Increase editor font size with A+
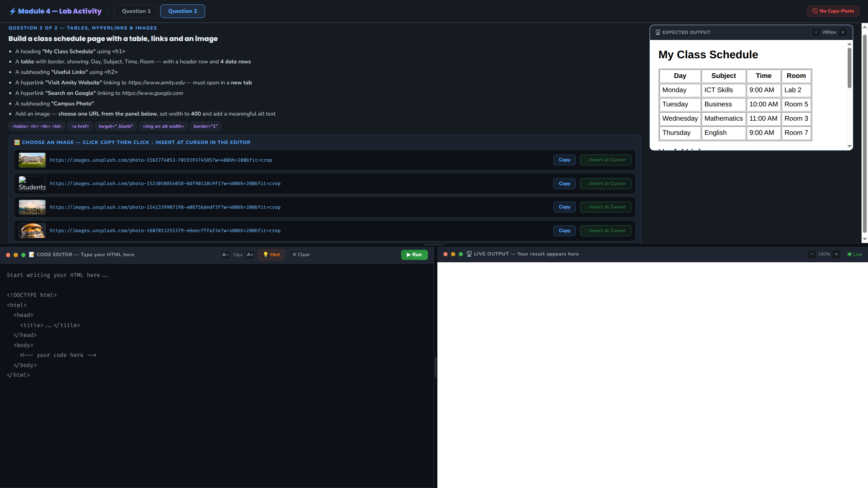This screenshot has height=488, width=868. click(250, 255)
